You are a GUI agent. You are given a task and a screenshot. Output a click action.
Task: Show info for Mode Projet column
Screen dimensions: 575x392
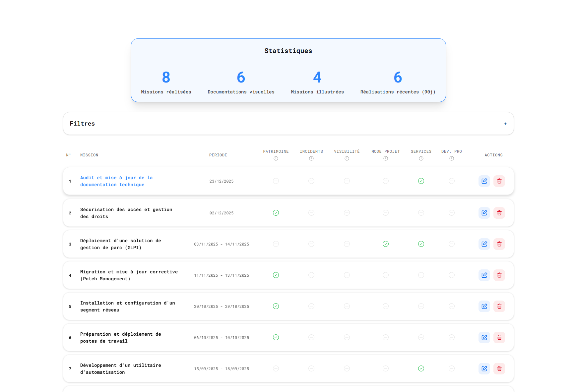click(x=385, y=158)
